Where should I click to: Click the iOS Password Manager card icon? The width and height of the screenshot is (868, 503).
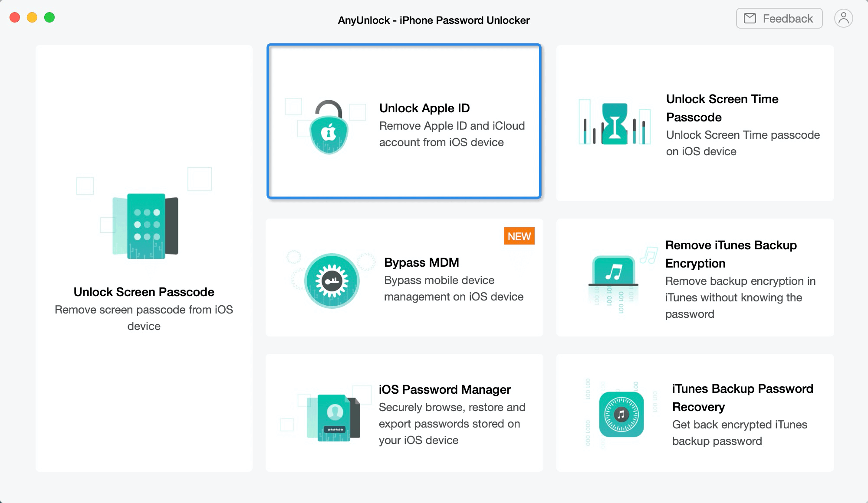(x=334, y=418)
